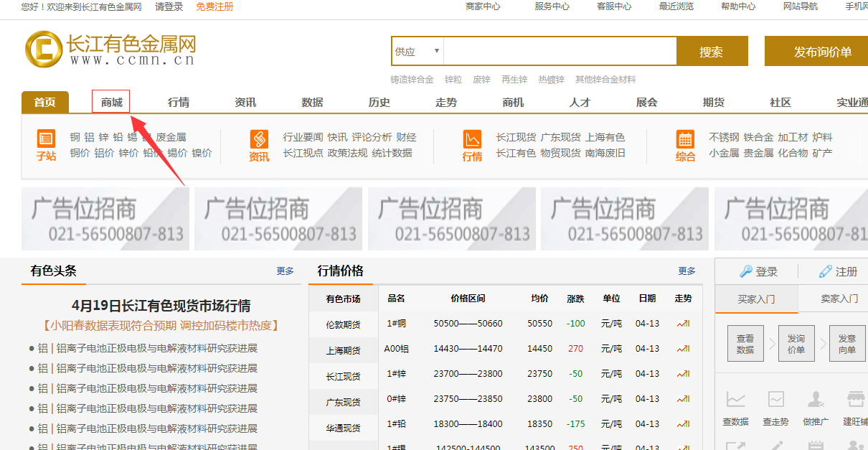Click the 子站 orange list icon
Screen dimensions: 868x450
tap(47, 139)
